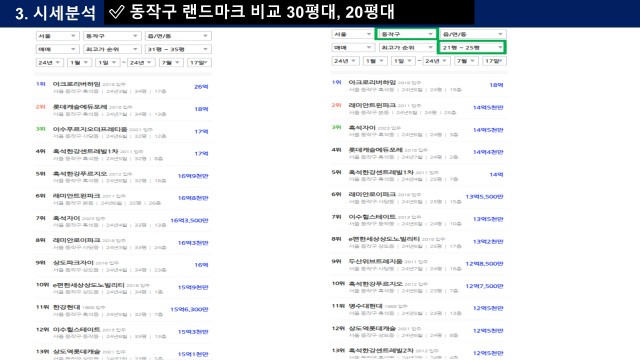Screen dimensions: 640x360
Task: Open 매매 deal type dropdown in 31평~35평 panel
Action: [57, 49]
